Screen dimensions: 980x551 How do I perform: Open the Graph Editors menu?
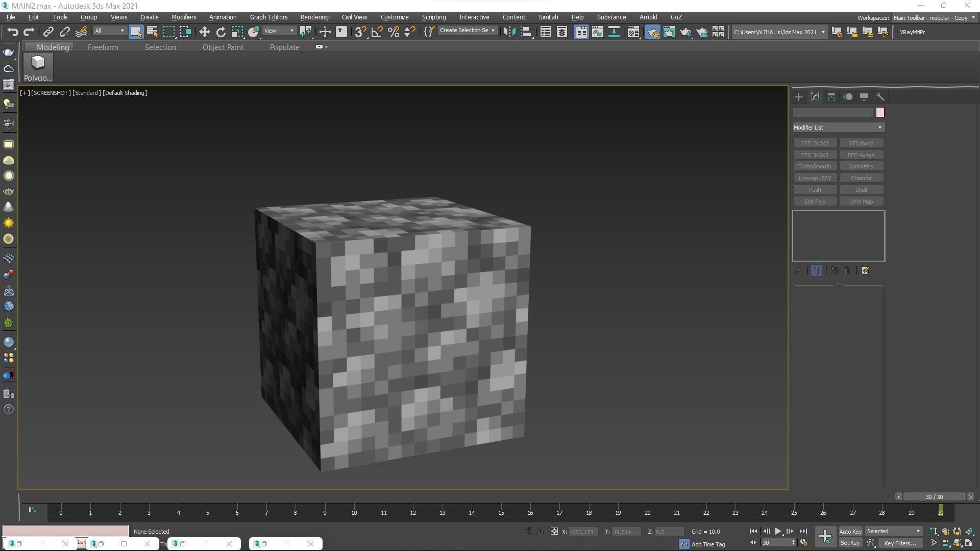[x=268, y=17]
